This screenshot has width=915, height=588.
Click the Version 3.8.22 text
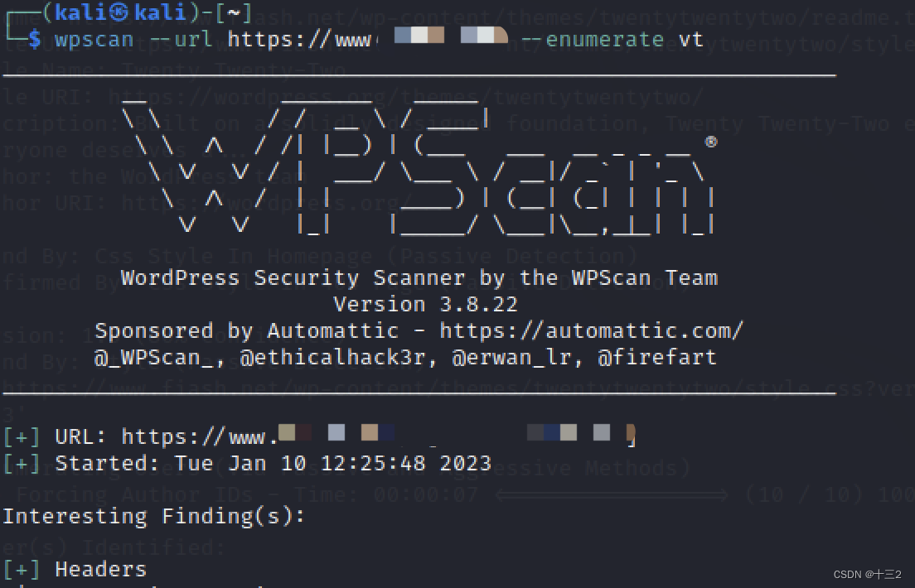tap(425, 304)
